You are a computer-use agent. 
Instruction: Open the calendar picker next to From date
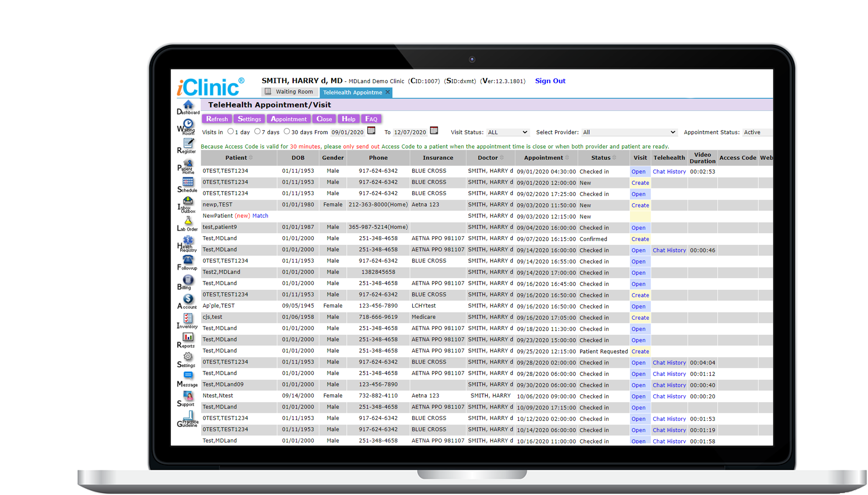[x=371, y=131]
